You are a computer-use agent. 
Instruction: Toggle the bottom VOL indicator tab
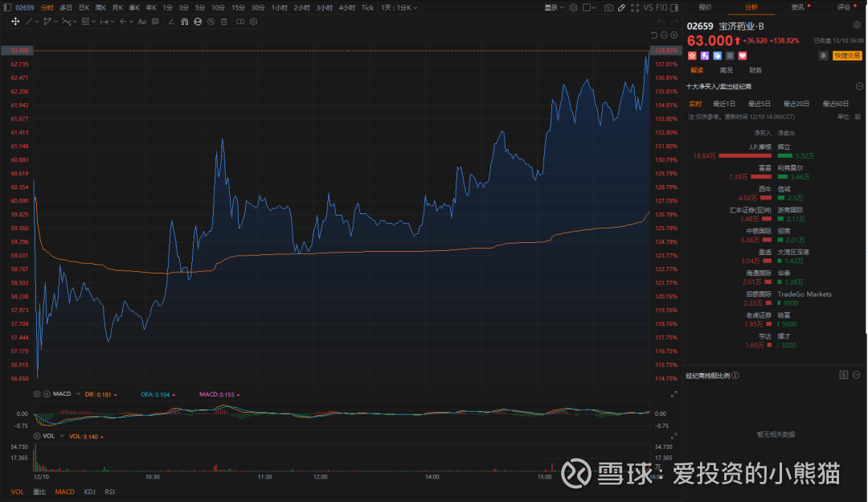pyautogui.click(x=17, y=492)
